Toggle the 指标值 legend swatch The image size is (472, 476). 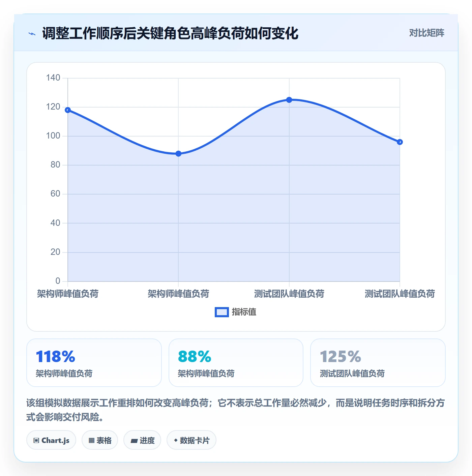pyautogui.click(x=222, y=312)
